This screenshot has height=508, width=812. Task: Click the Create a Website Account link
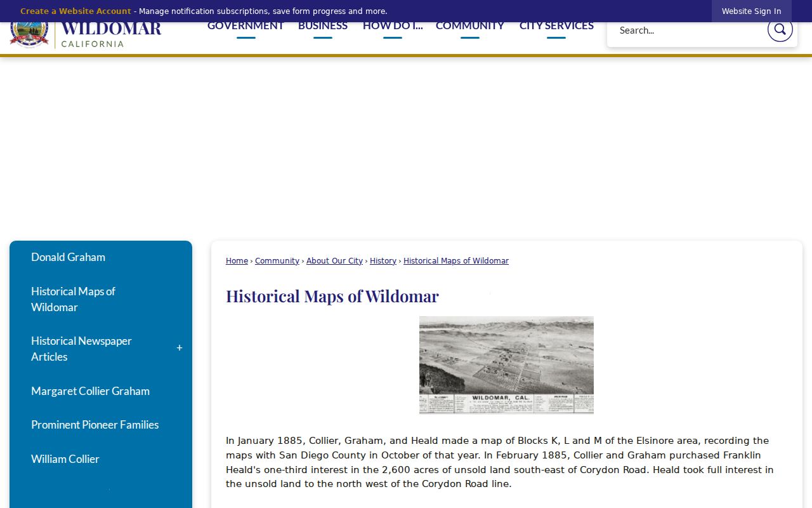click(x=75, y=11)
